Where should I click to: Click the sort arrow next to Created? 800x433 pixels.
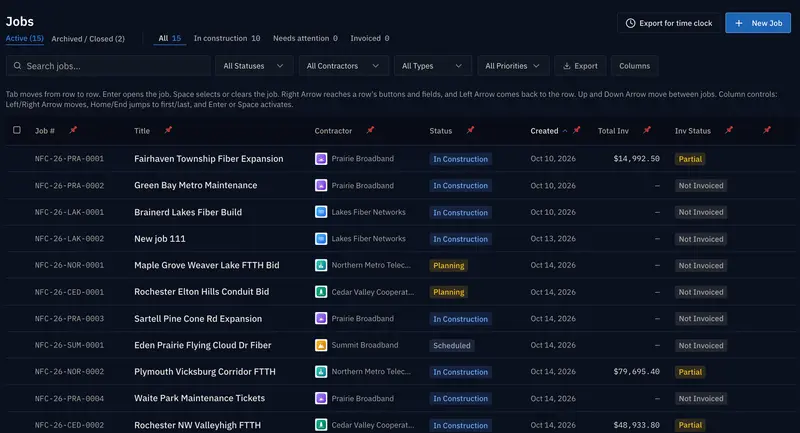(565, 131)
